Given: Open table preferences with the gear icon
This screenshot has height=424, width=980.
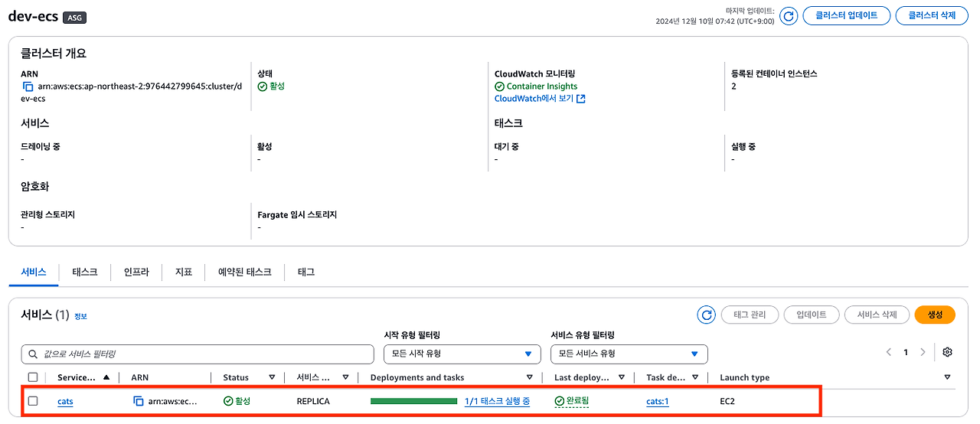Looking at the screenshot, I should click(x=947, y=352).
